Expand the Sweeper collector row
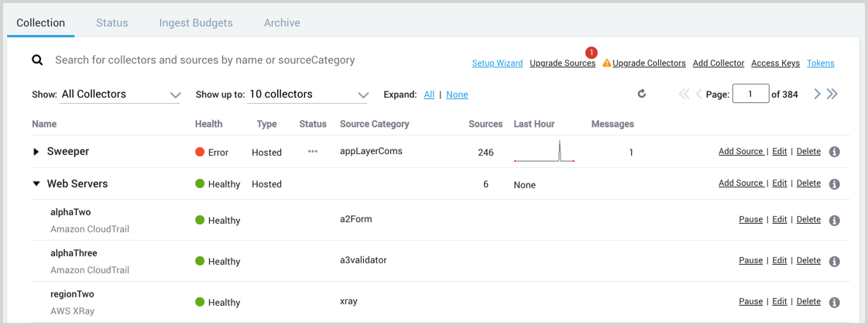Viewport: 868px width, 326px height. coord(36,152)
